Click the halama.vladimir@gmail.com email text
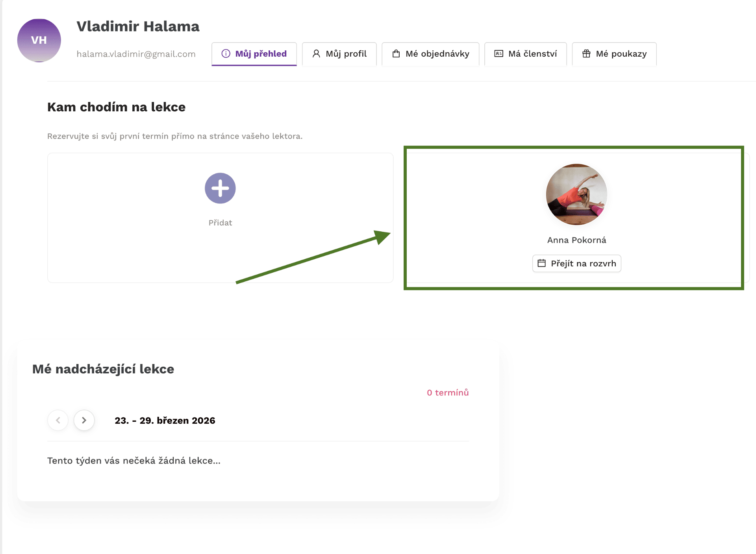 click(x=136, y=54)
